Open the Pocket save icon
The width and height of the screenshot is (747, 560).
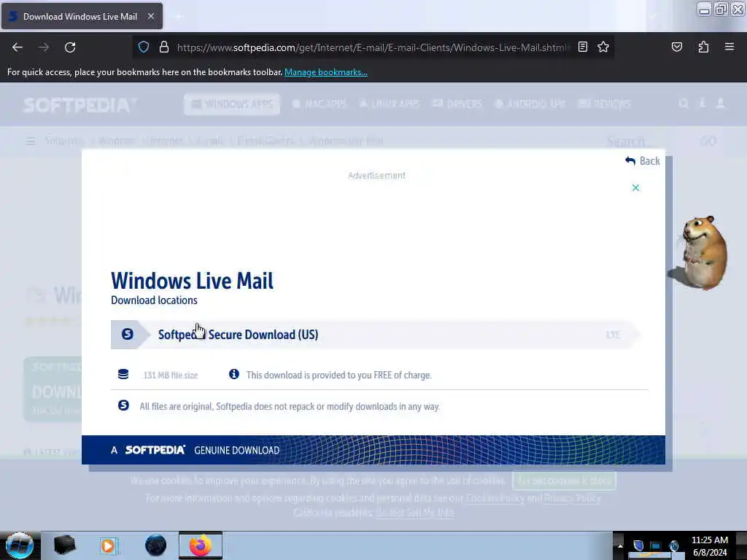pos(676,47)
